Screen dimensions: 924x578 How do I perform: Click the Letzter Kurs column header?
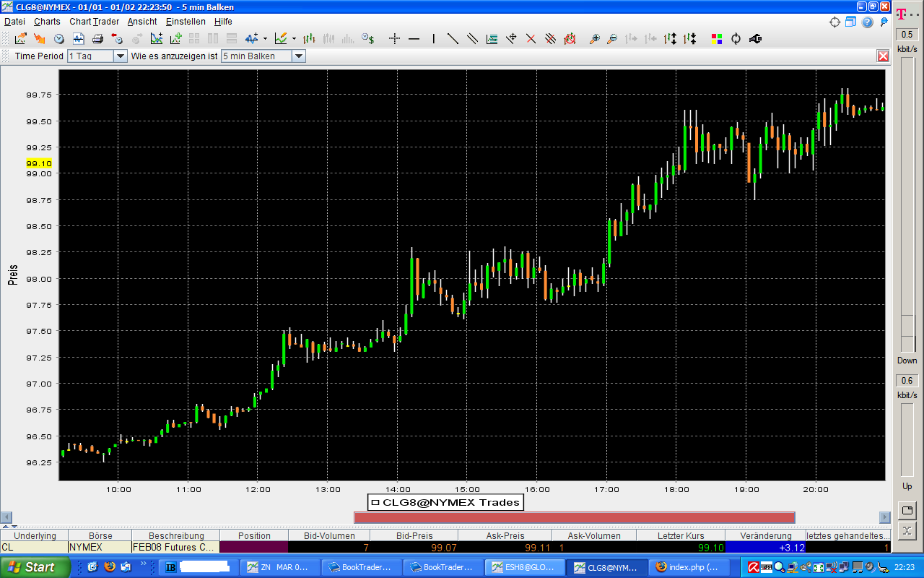680,535
